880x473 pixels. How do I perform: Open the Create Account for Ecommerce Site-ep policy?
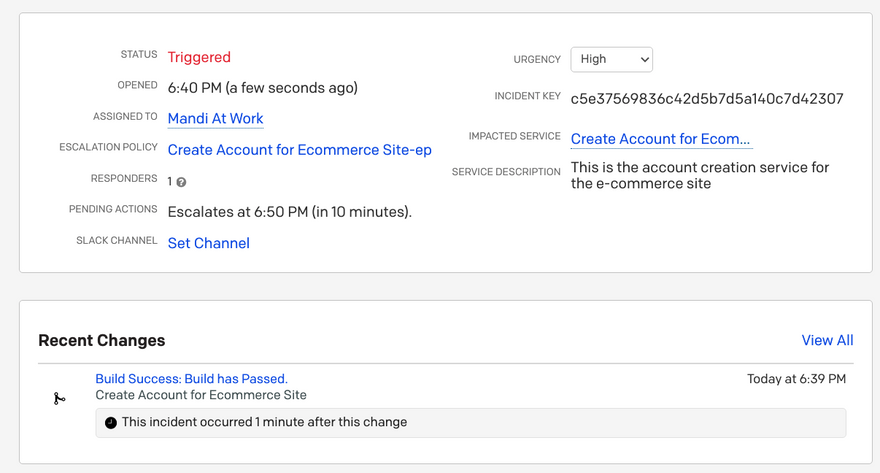click(299, 150)
